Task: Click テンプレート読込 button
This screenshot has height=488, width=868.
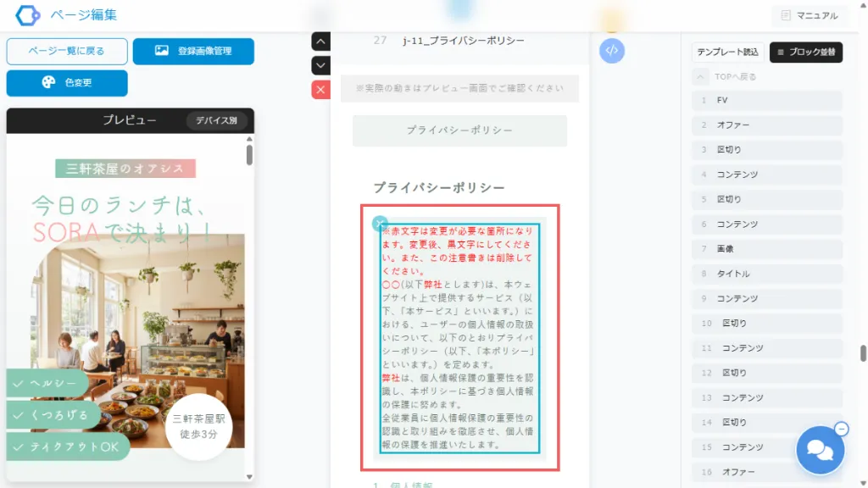Action: tap(727, 53)
